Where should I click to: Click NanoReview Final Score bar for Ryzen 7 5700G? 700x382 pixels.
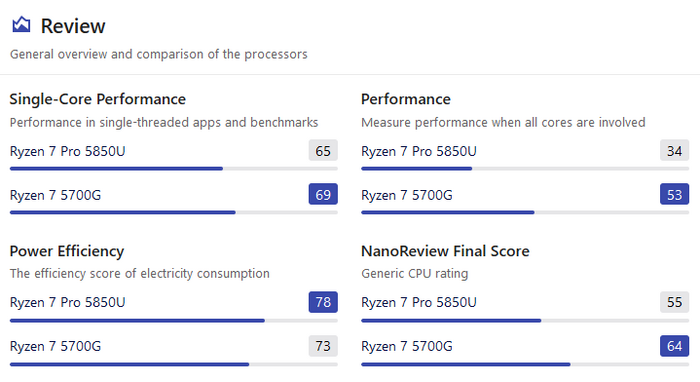click(x=525, y=364)
